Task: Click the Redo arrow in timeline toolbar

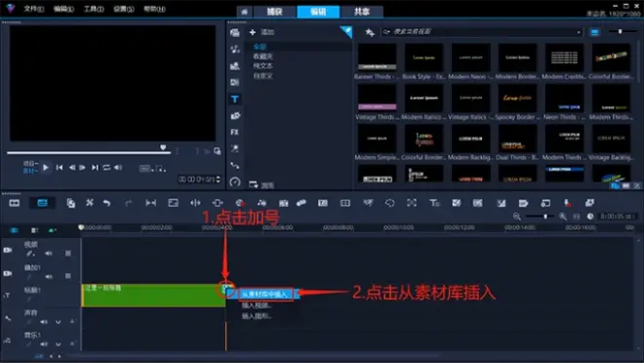Action: (x=129, y=203)
